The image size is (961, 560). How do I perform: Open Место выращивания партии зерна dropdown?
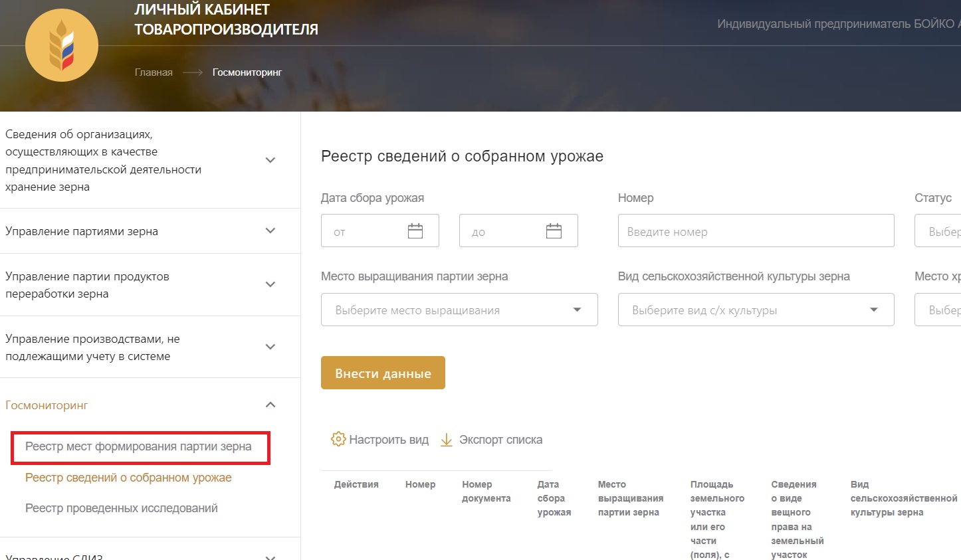pos(459,310)
